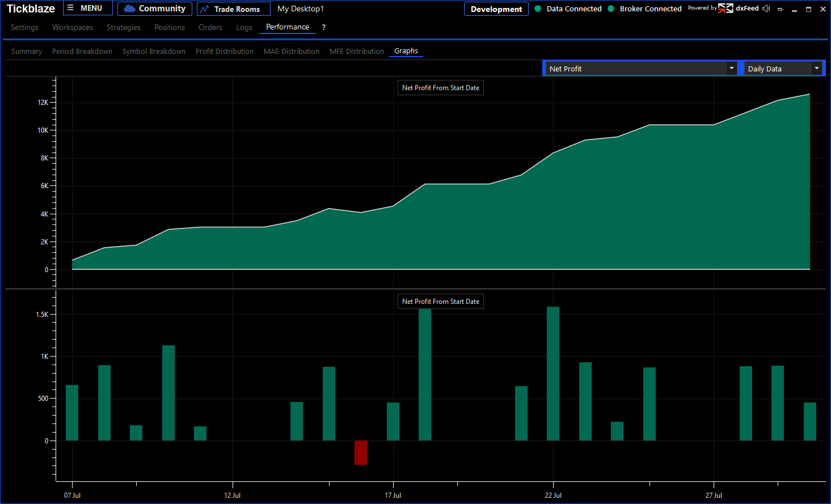
Task: Open the Orders tab
Action: pyautogui.click(x=210, y=27)
